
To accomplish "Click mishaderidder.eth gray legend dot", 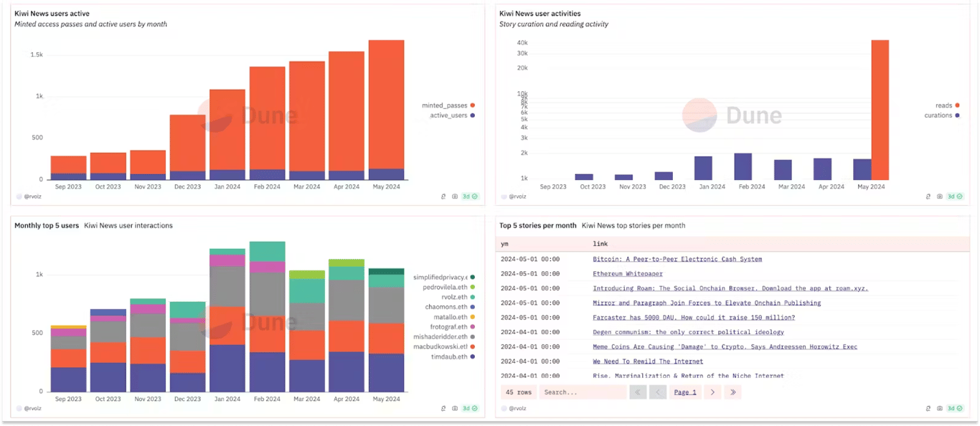I will tap(473, 337).
